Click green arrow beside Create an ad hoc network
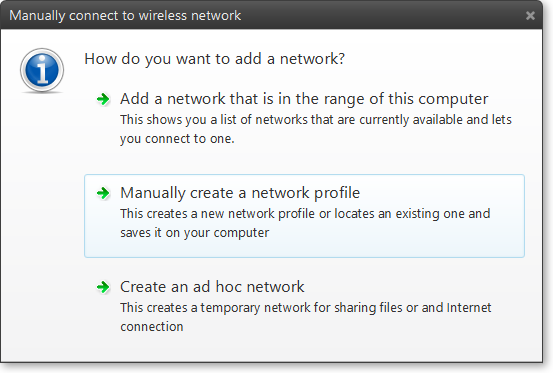553x373 pixels. 103,287
